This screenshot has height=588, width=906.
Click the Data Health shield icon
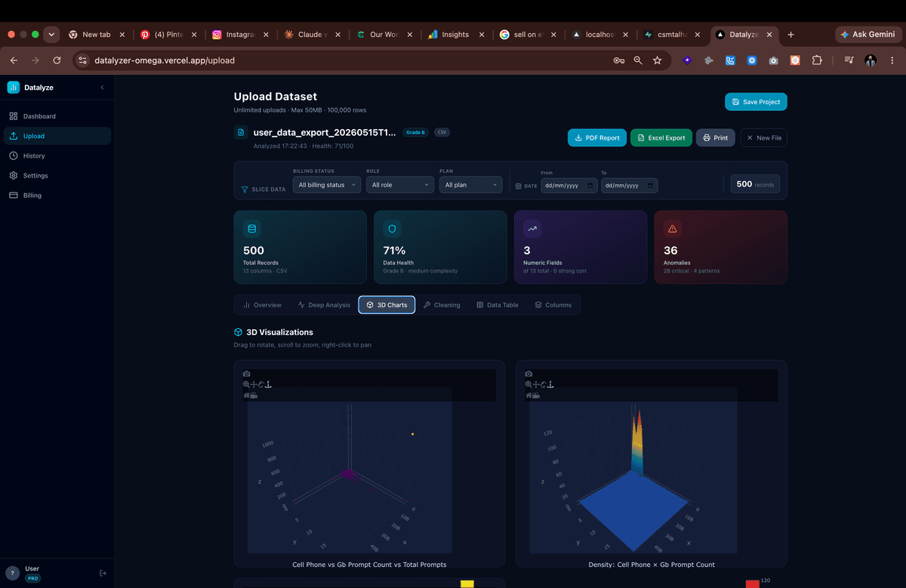tap(392, 229)
